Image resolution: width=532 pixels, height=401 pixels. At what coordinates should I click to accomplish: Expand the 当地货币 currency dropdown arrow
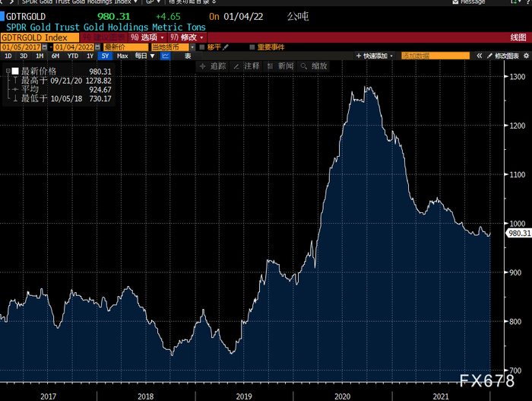pyautogui.click(x=192, y=47)
